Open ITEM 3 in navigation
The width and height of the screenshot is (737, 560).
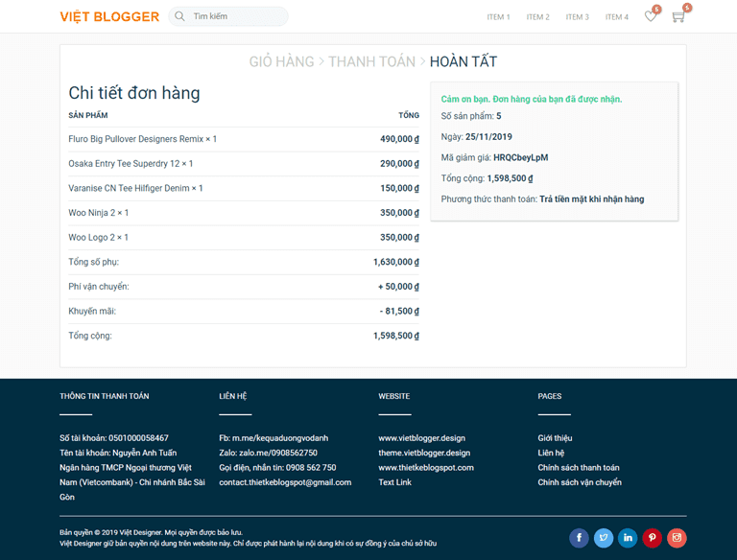click(577, 17)
